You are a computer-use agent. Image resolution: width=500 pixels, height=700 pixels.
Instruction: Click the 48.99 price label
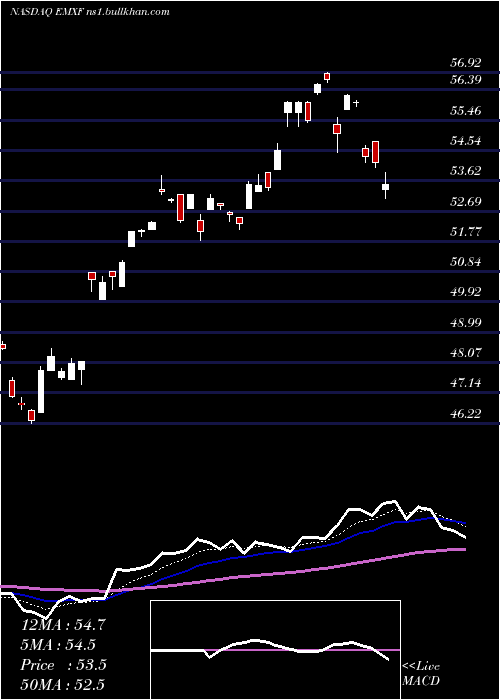[x=465, y=322]
